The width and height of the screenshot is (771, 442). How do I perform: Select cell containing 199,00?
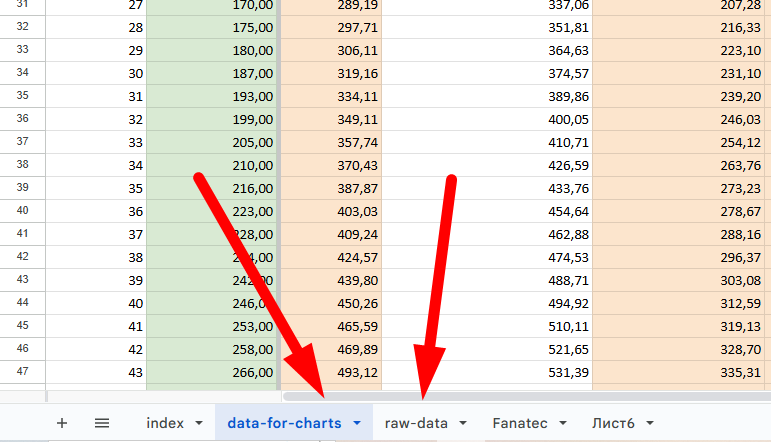pyautogui.click(x=212, y=119)
